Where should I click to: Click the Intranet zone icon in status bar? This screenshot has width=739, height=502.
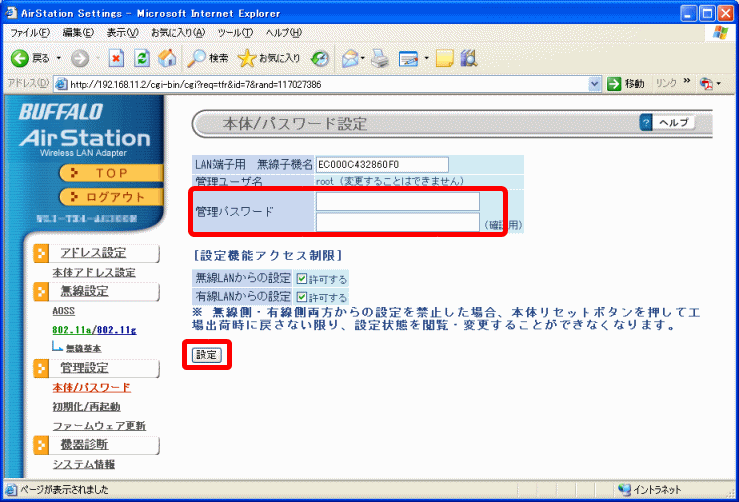[624, 490]
